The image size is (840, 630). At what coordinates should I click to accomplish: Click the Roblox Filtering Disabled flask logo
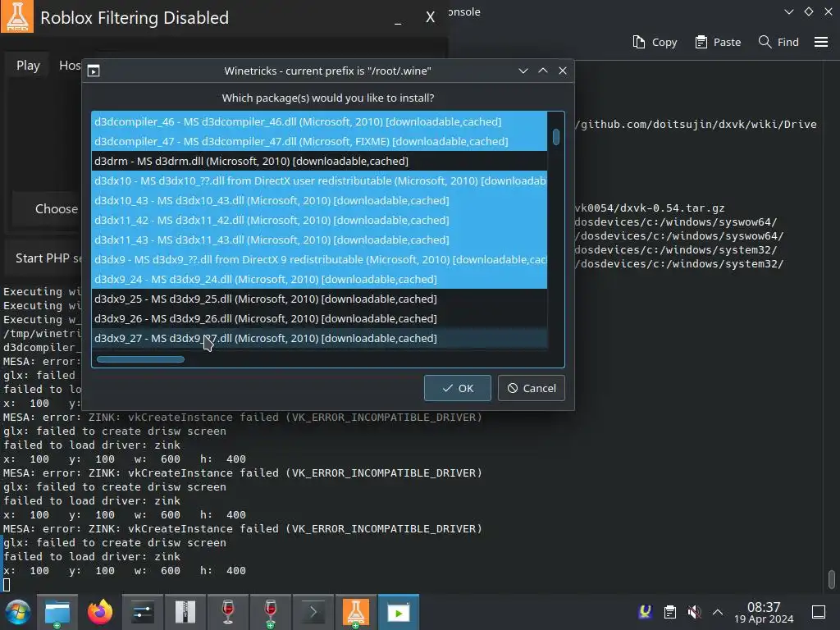17,16
